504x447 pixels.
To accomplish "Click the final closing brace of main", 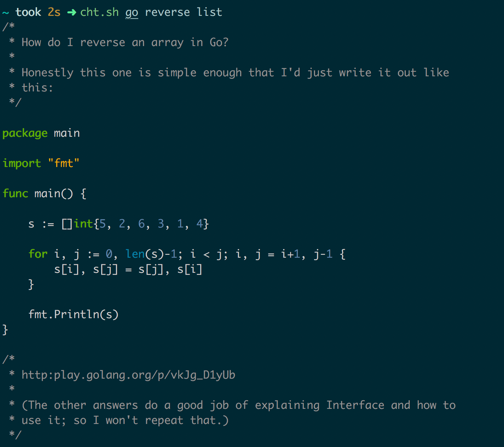I will click(5, 330).
